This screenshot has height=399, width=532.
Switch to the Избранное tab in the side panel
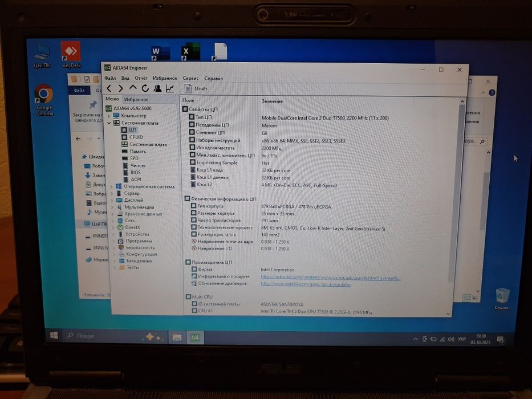click(x=136, y=99)
